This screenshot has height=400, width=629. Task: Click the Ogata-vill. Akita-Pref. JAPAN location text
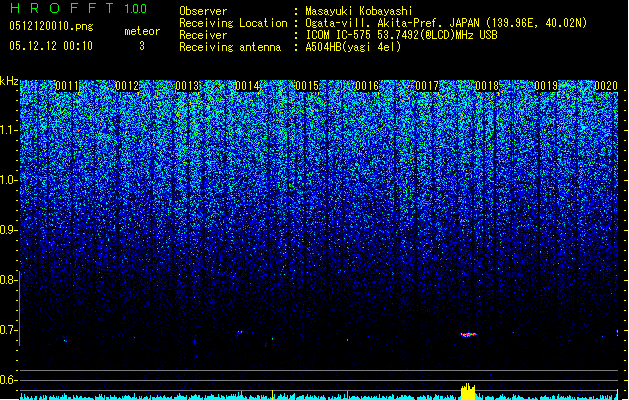click(446, 23)
